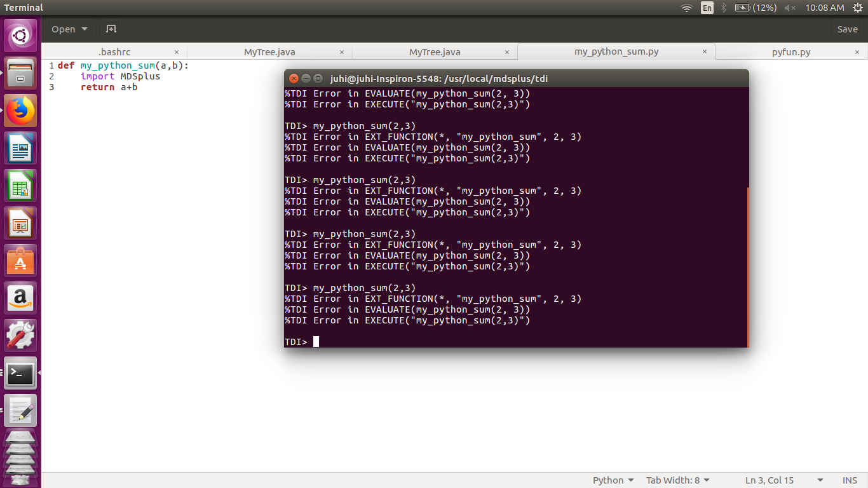Open the Python language mode dropdown
868x488 pixels.
[612, 480]
